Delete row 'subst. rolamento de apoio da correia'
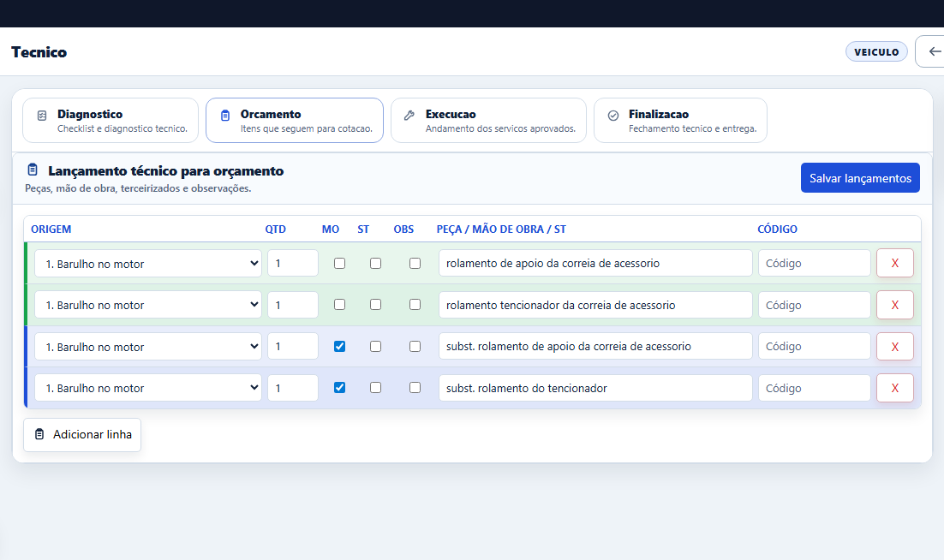Viewport: 944px width, 560px height. (894, 347)
